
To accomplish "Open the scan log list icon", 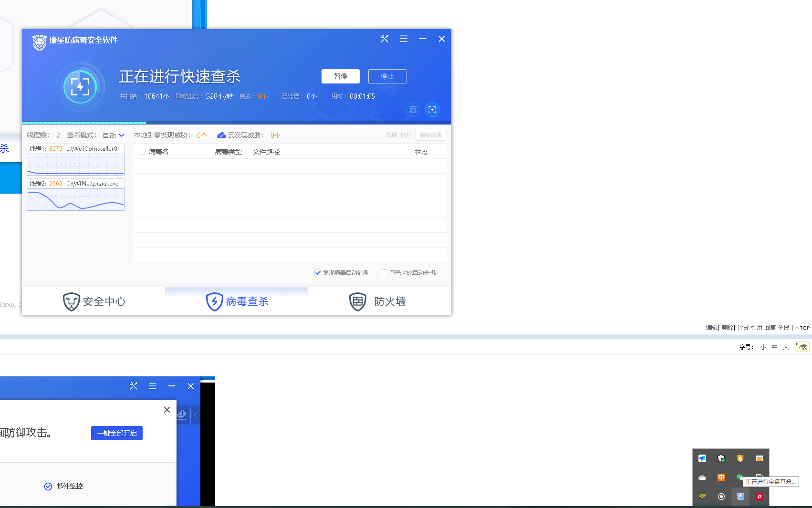I will pos(413,110).
